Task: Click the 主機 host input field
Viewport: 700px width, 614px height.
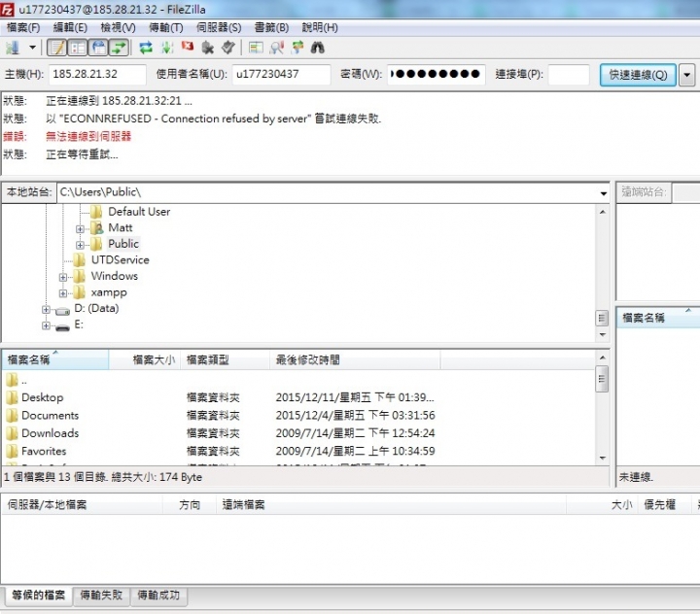Action: point(97,74)
